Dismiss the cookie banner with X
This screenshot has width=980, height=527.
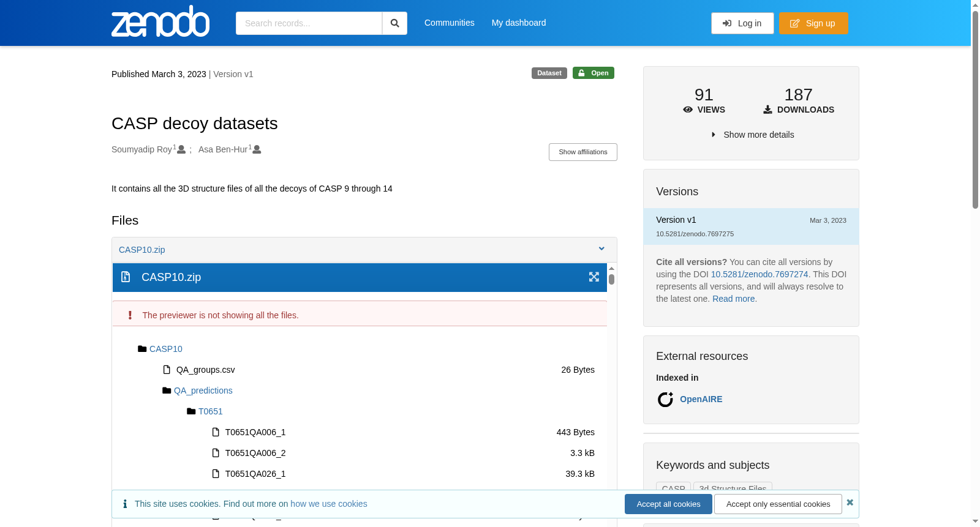(x=850, y=503)
